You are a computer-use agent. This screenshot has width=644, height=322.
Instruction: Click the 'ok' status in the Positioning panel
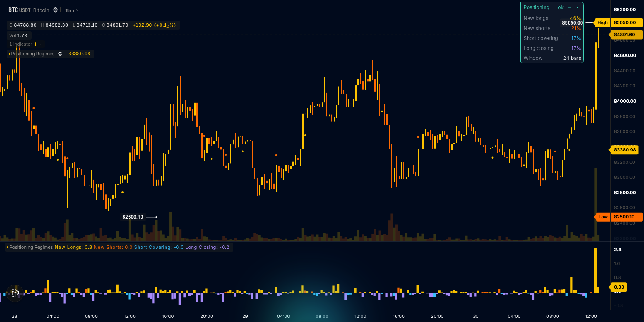561,7
